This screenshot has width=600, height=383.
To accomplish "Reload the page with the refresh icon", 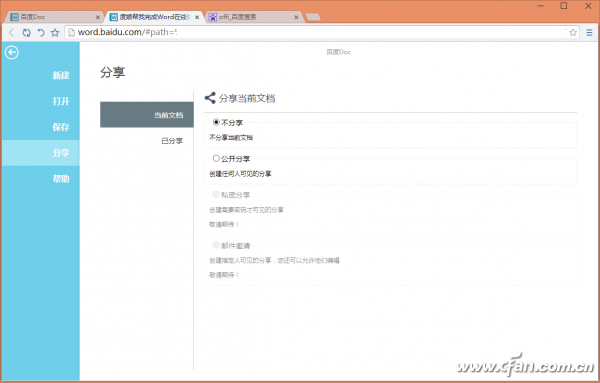I will [26, 33].
